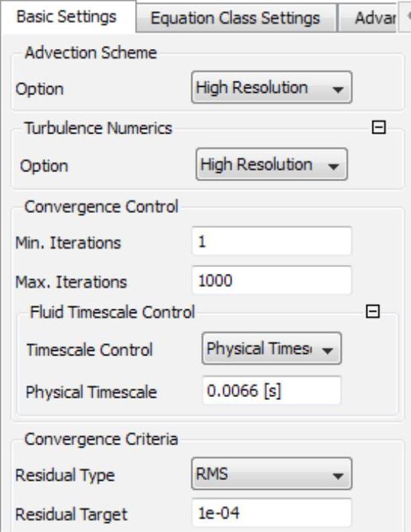Open the Equation Class Settings tab

click(235, 18)
